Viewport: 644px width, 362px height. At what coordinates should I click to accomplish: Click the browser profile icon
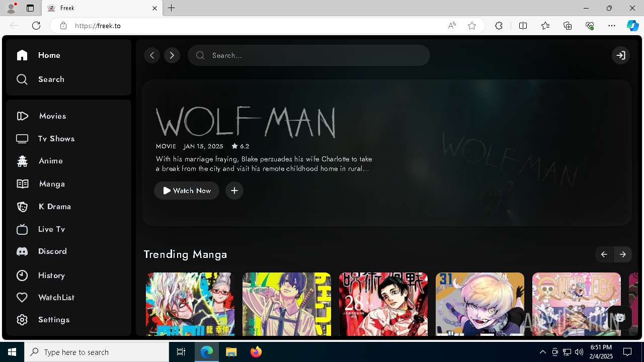click(x=11, y=8)
